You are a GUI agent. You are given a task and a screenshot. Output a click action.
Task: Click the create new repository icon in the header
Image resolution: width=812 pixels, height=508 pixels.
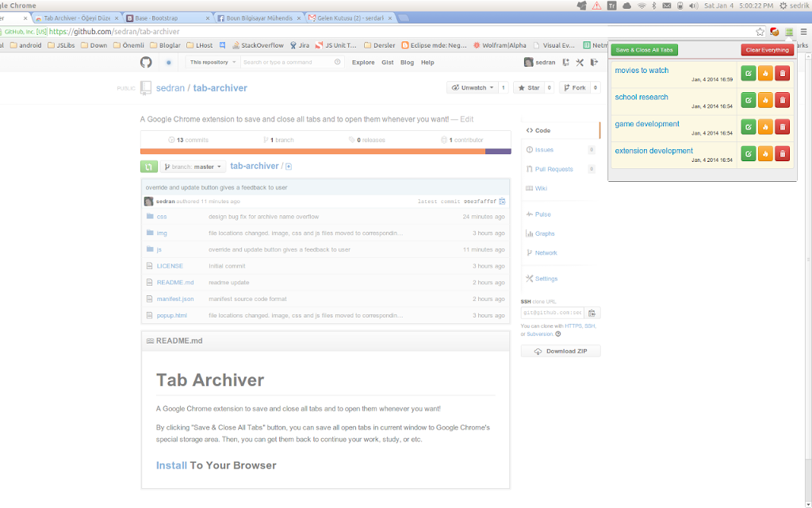pyautogui.click(x=566, y=62)
